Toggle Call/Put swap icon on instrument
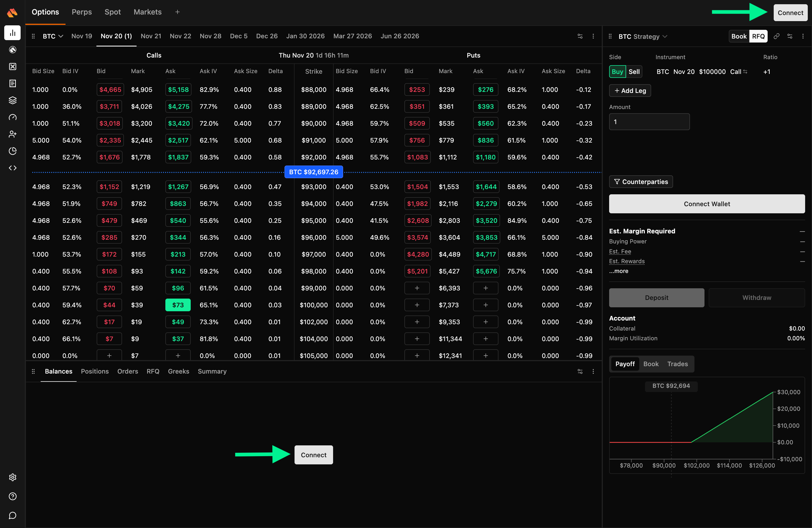The width and height of the screenshot is (812, 528). (745, 72)
